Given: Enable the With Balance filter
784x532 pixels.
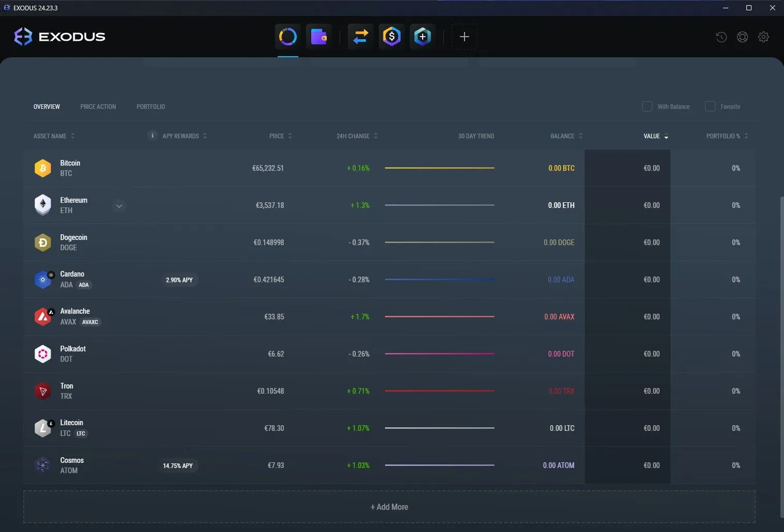Looking at the screenshot, I should click(x=647, y=106).
